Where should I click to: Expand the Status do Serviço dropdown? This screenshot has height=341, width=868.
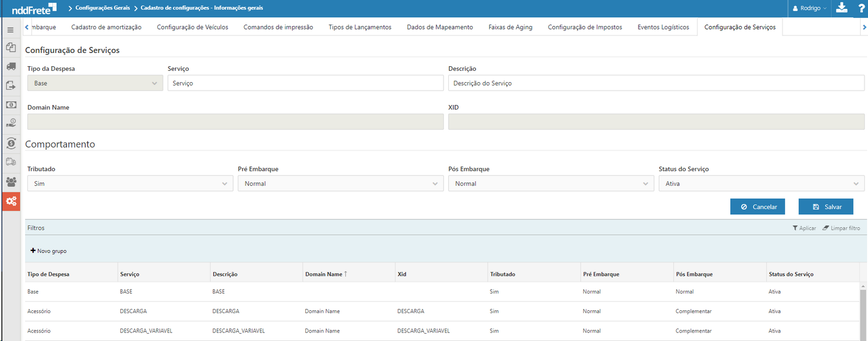click(x=761, y=184)
